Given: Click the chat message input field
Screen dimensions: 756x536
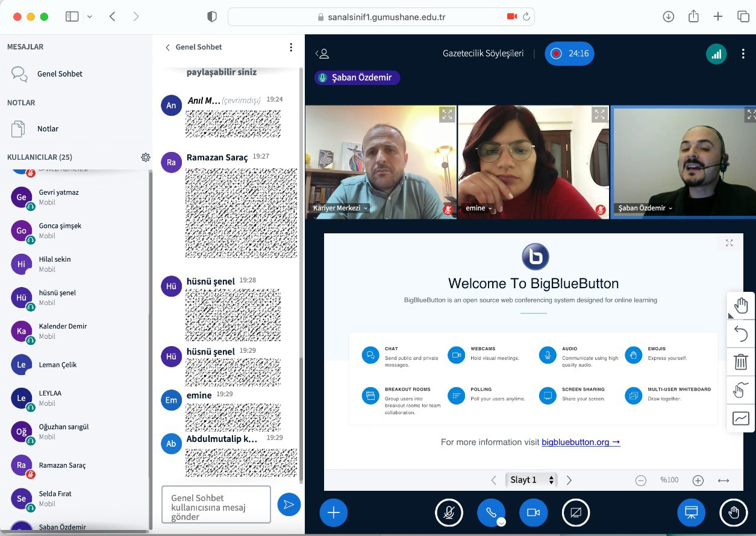Looking at the screenshot, I should [x=216, y=505].
